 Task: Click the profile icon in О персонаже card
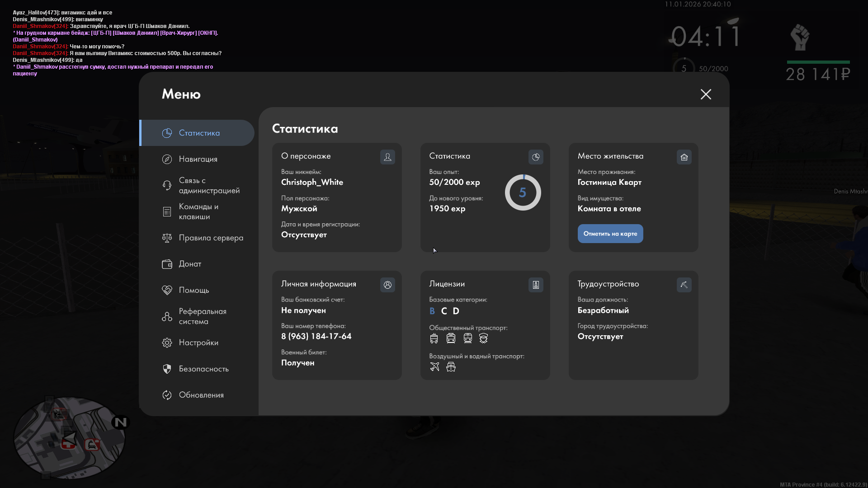click(x=387, y=157)
